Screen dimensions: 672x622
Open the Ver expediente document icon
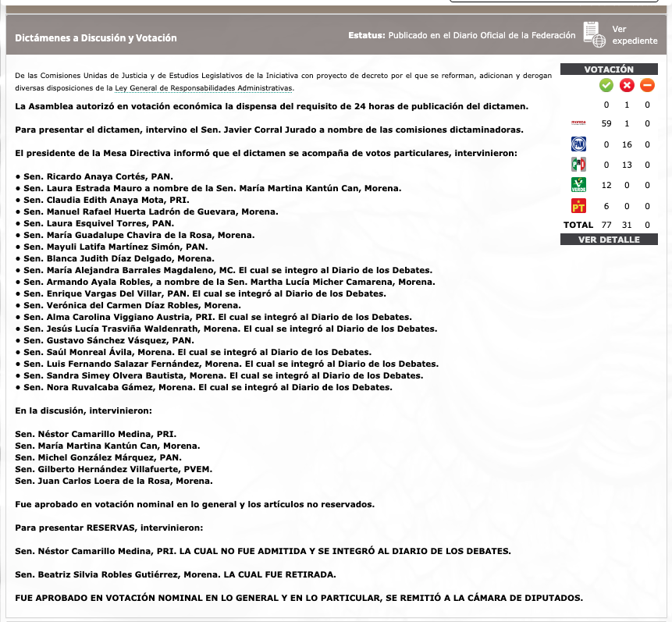coord(595,34)
